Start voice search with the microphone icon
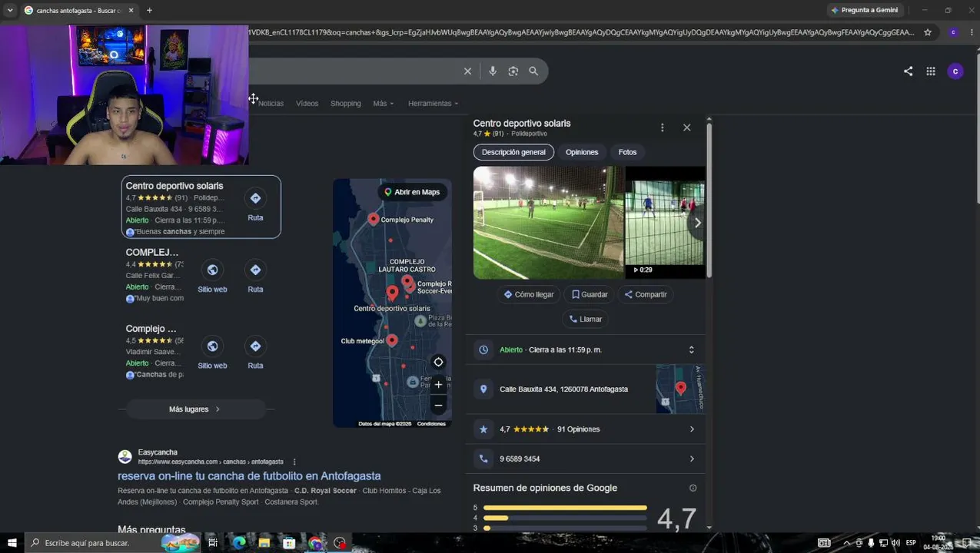The height and width of the screenshot is (553, 980). (493, 71)
